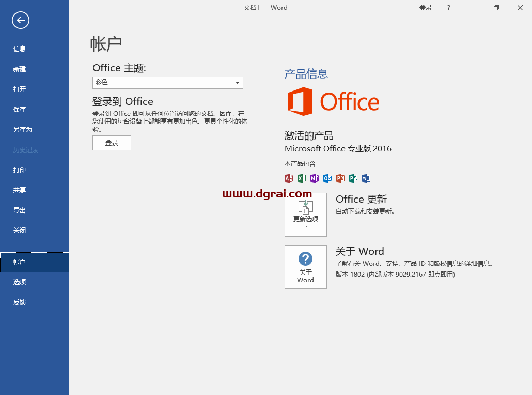Select the 帐户 sidebar item
The width and height of the screenshot is (532, 395).
point(35,262)
